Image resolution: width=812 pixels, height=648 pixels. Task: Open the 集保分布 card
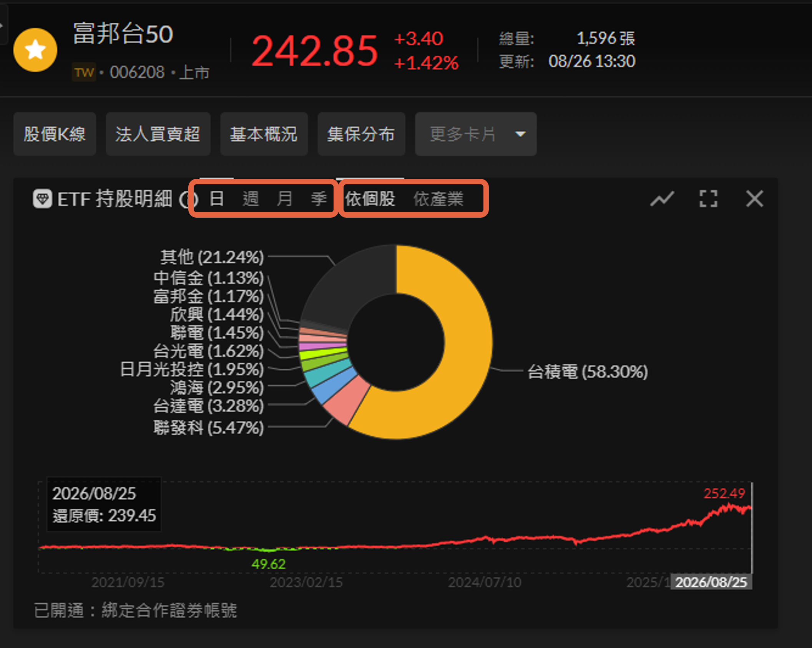(361, 134)
